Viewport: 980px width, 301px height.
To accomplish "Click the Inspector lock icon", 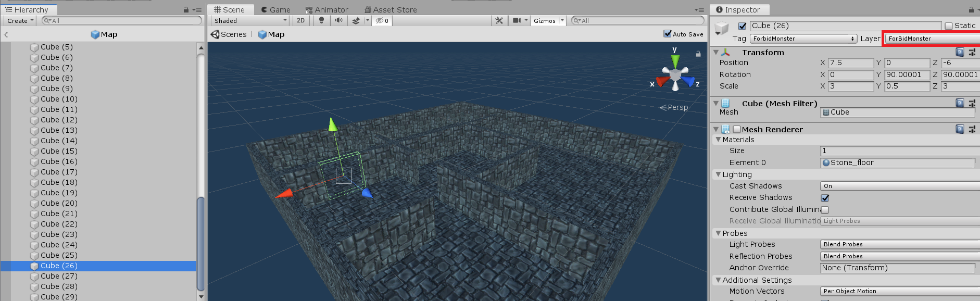I will (x=971, y=9).
